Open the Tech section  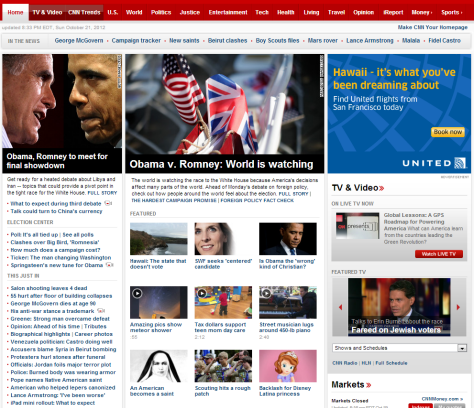(262, 12)
